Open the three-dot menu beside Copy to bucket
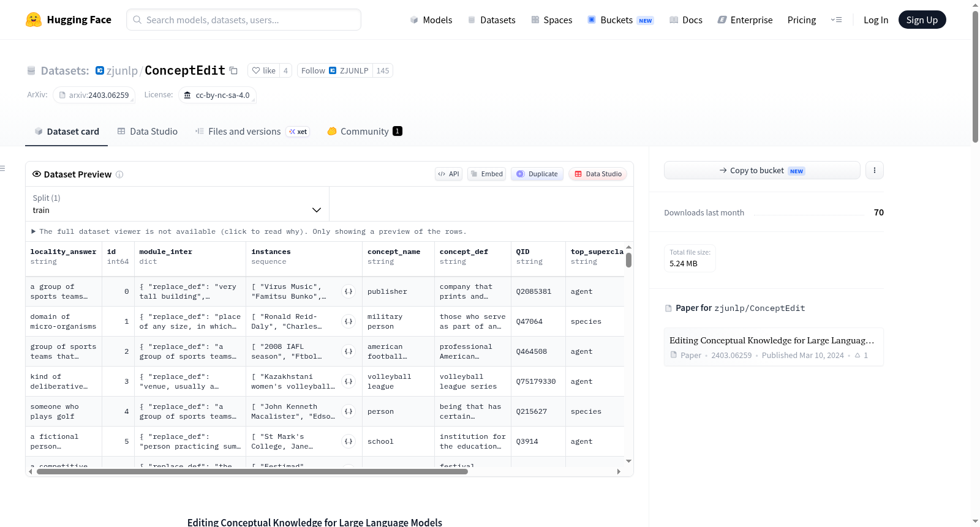Image resolution: width=980 pixels, height=527 pixels. point(875,170)
